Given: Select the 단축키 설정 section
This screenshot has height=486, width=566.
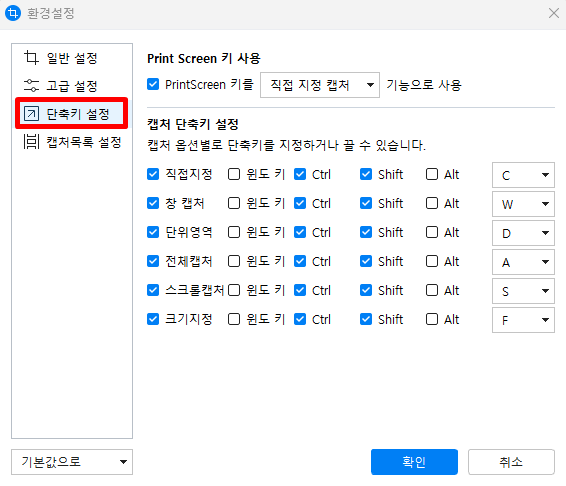Looking at the screenshot, I should click(x=71, y=113).
